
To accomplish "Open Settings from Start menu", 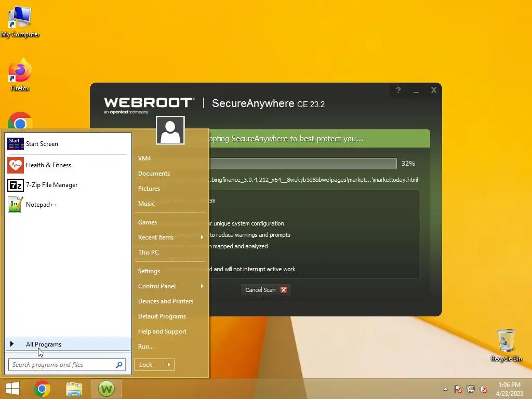I will [x=149, y=271].
